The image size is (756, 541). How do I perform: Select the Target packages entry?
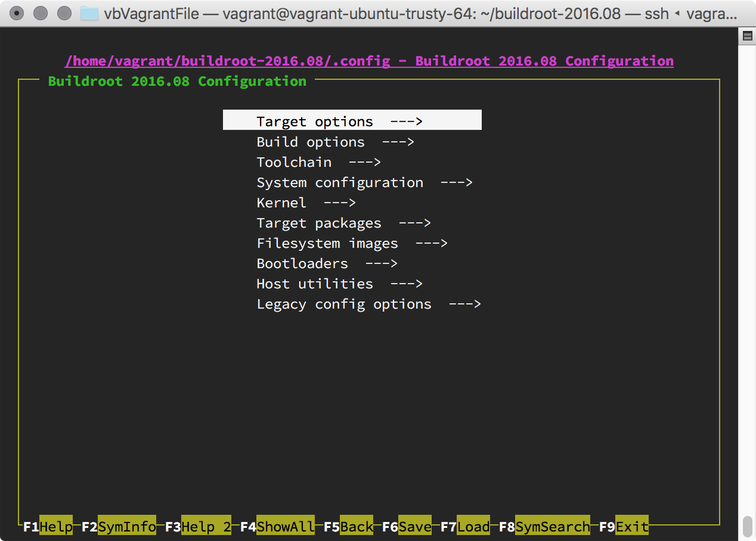(343, 223)
